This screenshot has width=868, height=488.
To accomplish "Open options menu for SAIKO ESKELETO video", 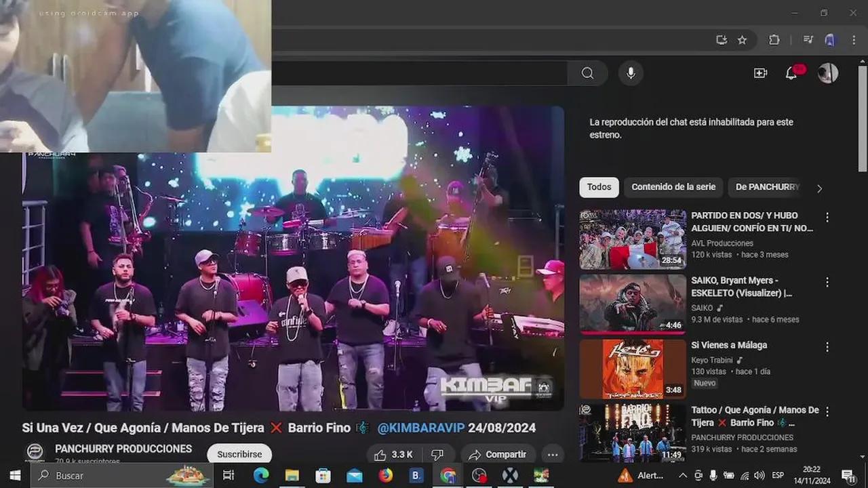I will (x=827, y=282).
